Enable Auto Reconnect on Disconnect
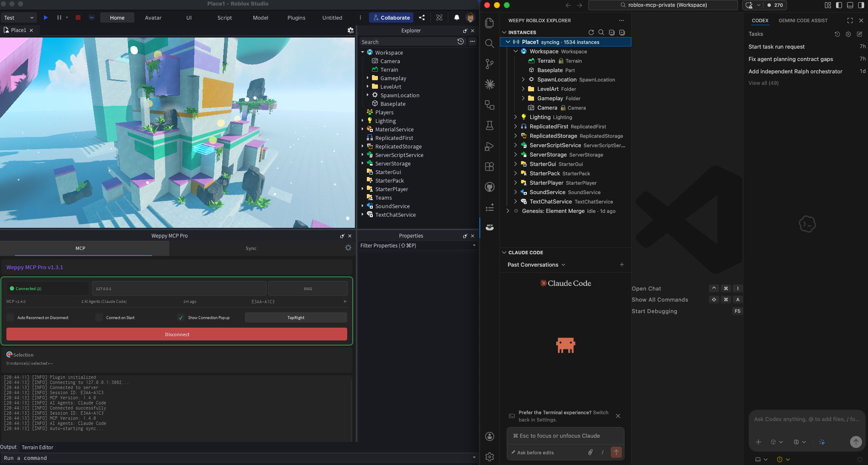Viewport: 868px width, 465px height. pos(10,317)
